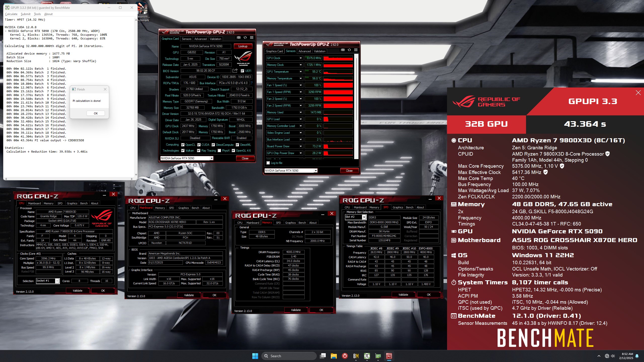
Task: Click the screenshot camera icon in GPU-Z Graphics Card window
Action: pyautogui.click(x=238, y=38)
